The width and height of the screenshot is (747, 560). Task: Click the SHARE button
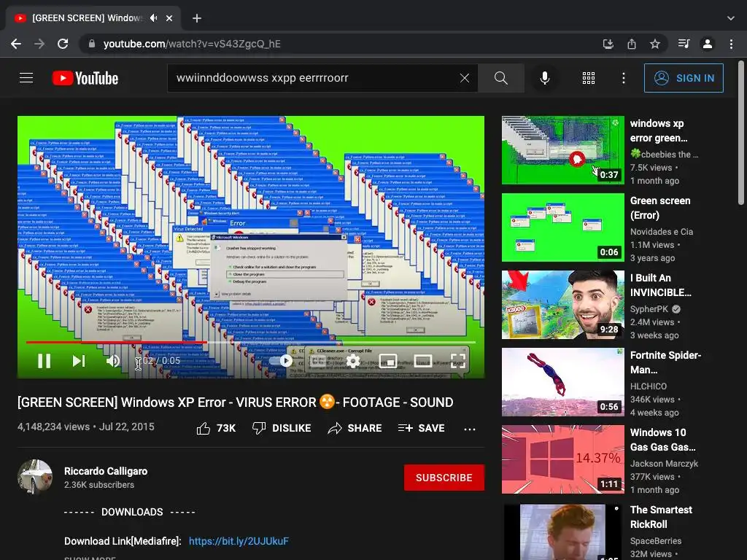[355, 428]
